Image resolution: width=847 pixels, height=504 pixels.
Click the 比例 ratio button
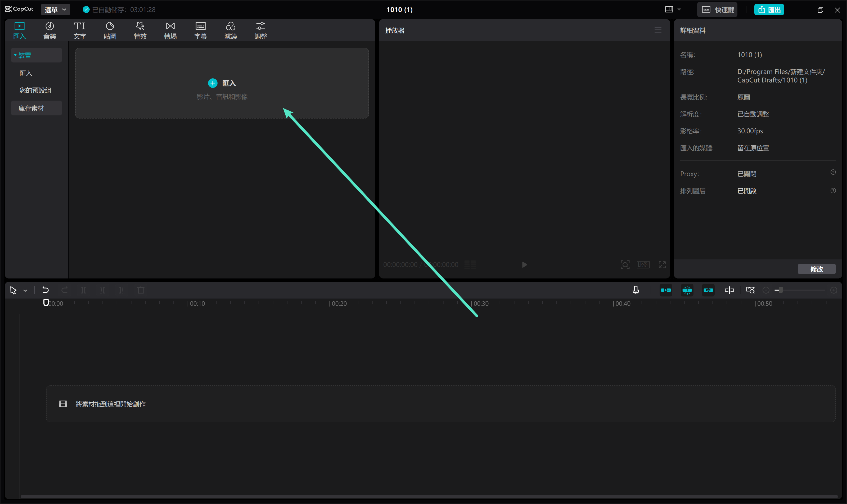(x=643, y=264)
